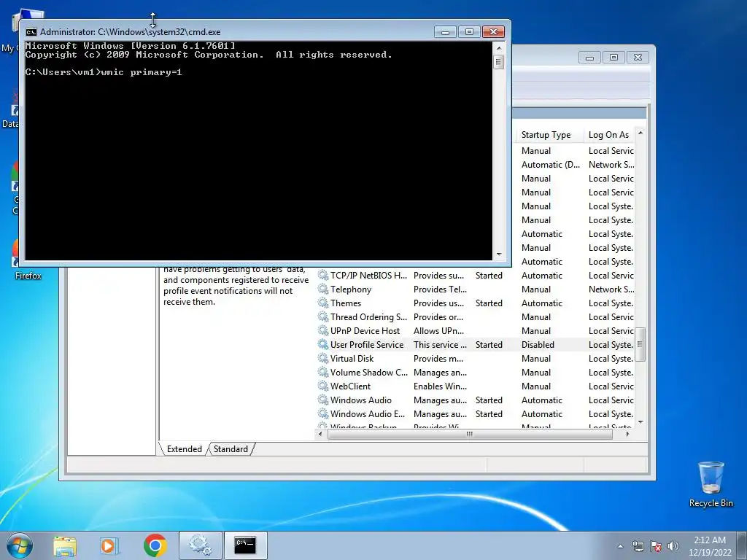This screenshot has height=560, width=747.
Task: Open Google Chrome from the taskbar
Action: (155, 545)
